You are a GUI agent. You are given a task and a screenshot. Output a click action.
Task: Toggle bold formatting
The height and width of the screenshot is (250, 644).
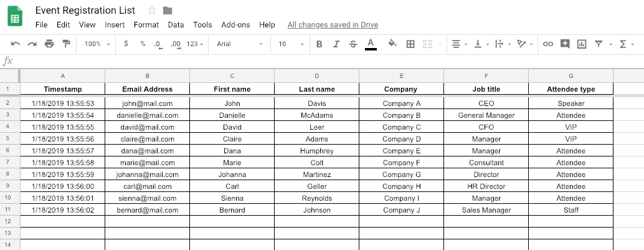[x=319, y=44]
